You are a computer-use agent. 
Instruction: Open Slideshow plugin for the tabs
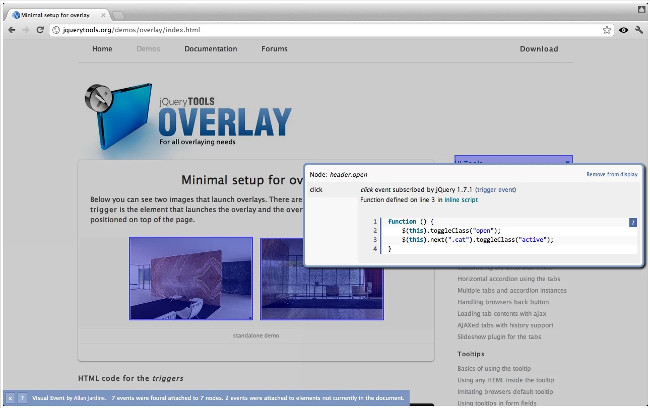(499, 337)
